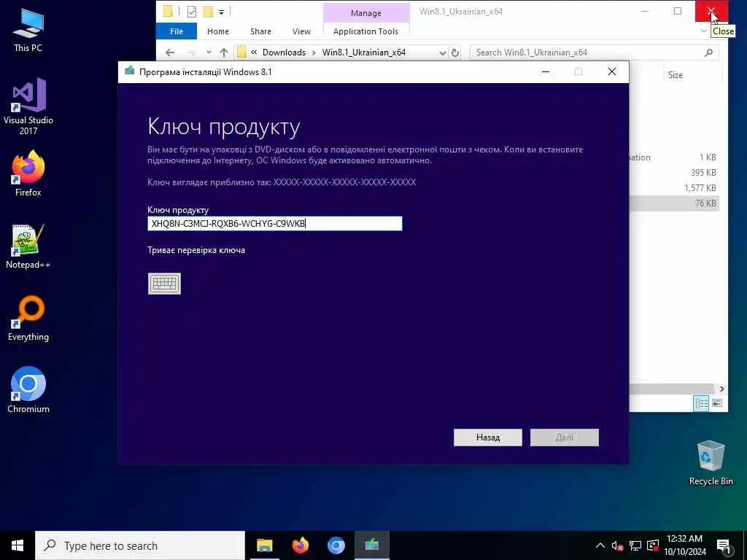Screen dimensions: 747x560
Task: Open the Application Tools tab
Action: coord(366,31)
